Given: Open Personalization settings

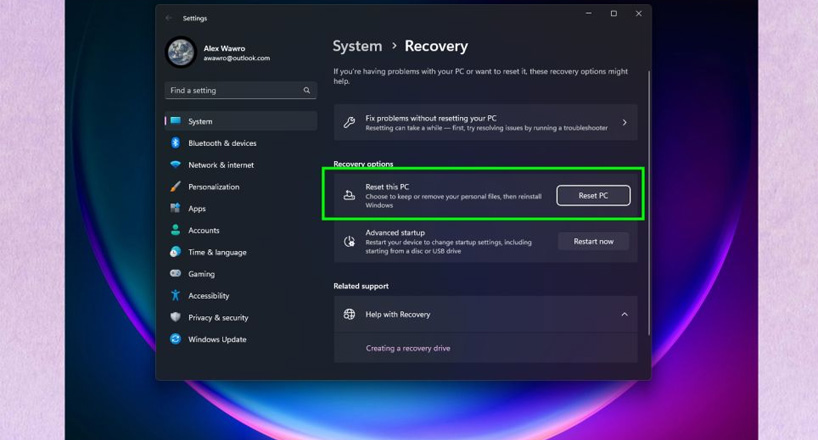Looking at the screenshot, I should pos(214,187).
